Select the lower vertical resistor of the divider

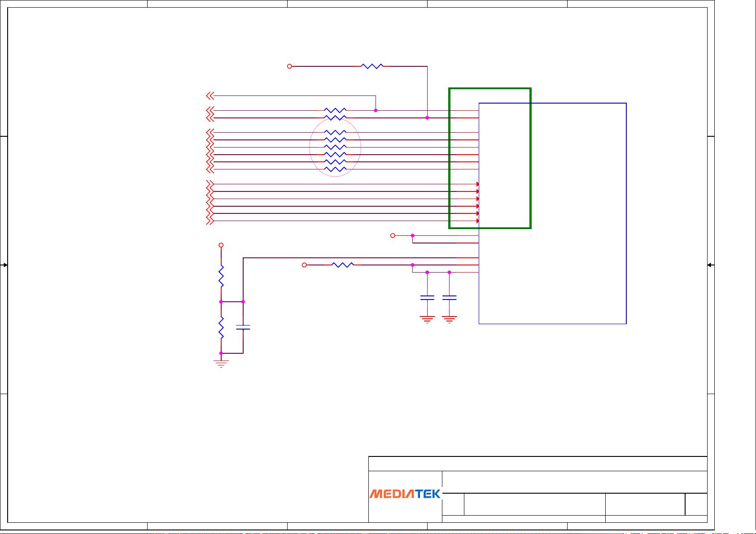coord(221,327)
